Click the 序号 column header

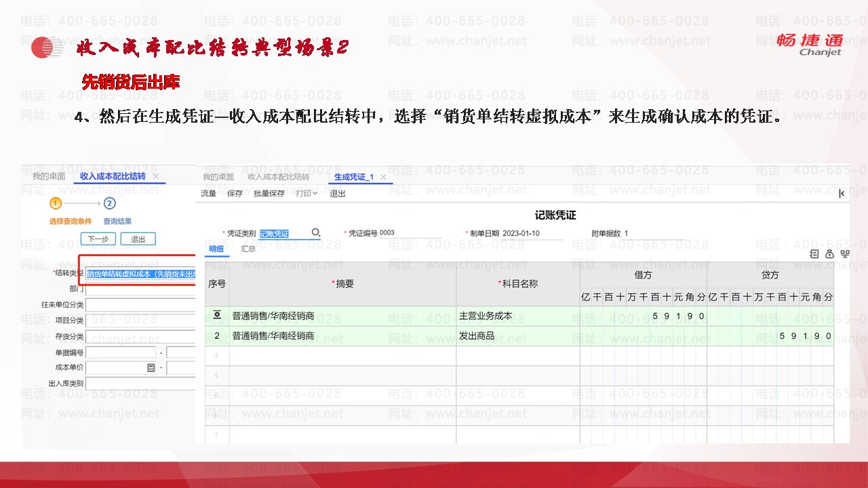click(217, 284)
